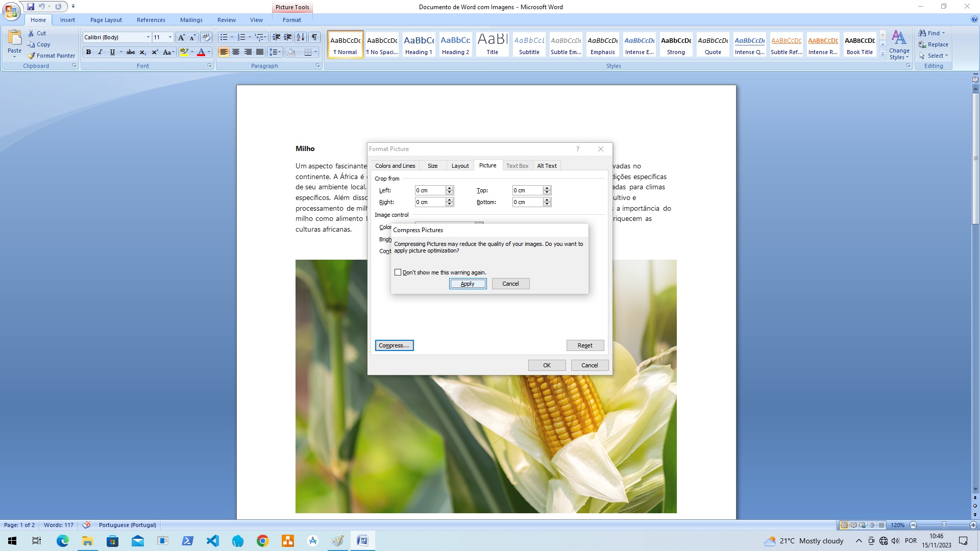Switch to Web Layout view
This screenshot has height=551, width=980.
863,525
